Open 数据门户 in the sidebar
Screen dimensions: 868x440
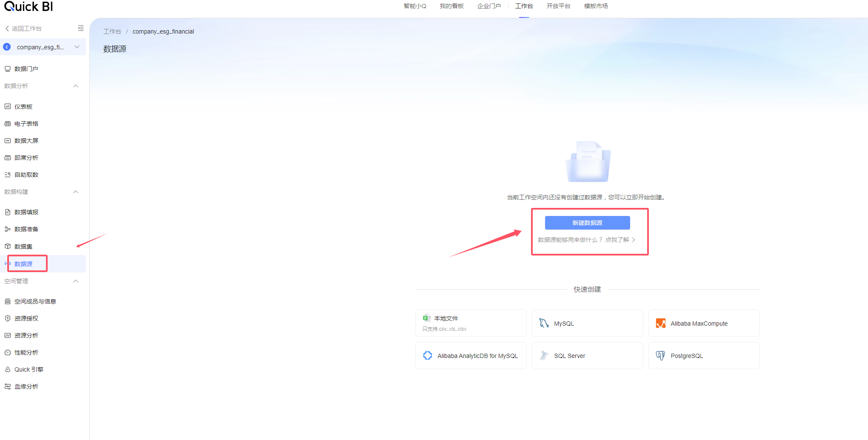26,69
